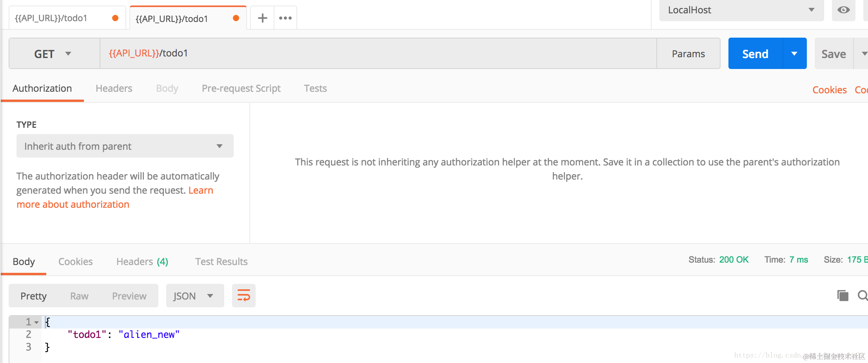Copy response body to clipboard

[843, 295]
